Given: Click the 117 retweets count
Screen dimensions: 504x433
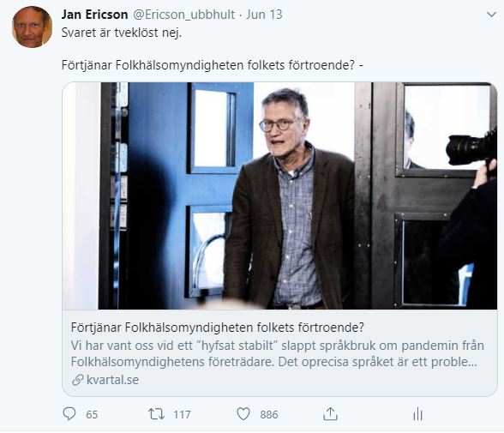Looking at the screenshot, I should pos(182,415).
